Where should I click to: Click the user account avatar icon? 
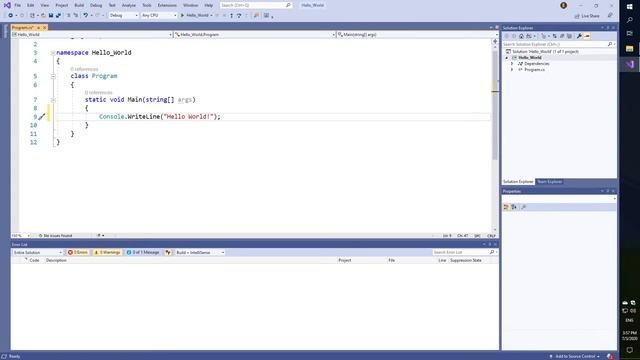[563, 5]
